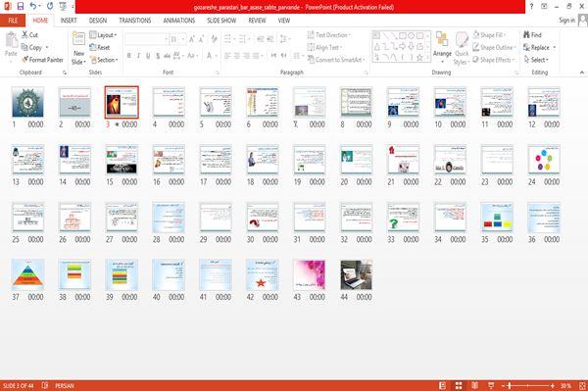This screenshot has width=588, height=391.
Task: Select slide 44 laptop photo thumbnail
Action: click(357, 274)
